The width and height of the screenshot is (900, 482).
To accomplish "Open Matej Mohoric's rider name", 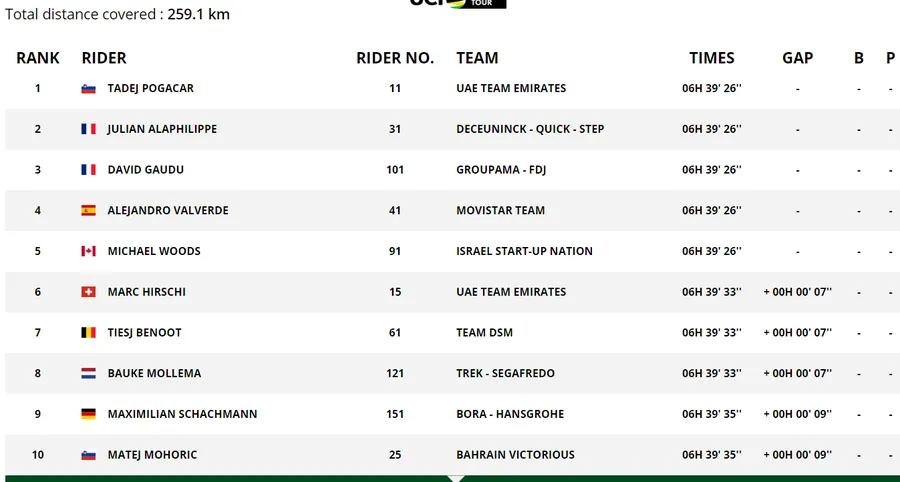I will coord(152,455).
